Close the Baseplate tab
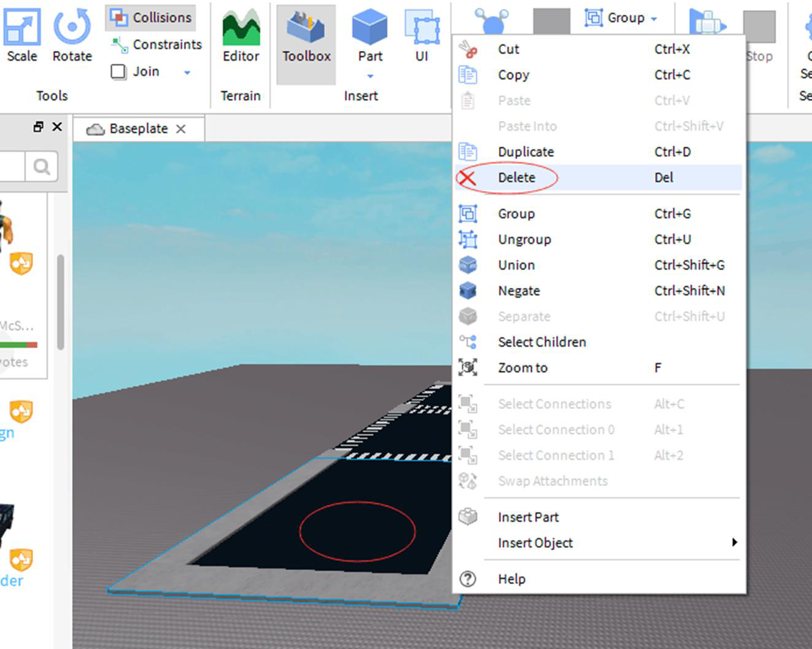812x649 pixels. pyautogui.click(x=180, y=129)
